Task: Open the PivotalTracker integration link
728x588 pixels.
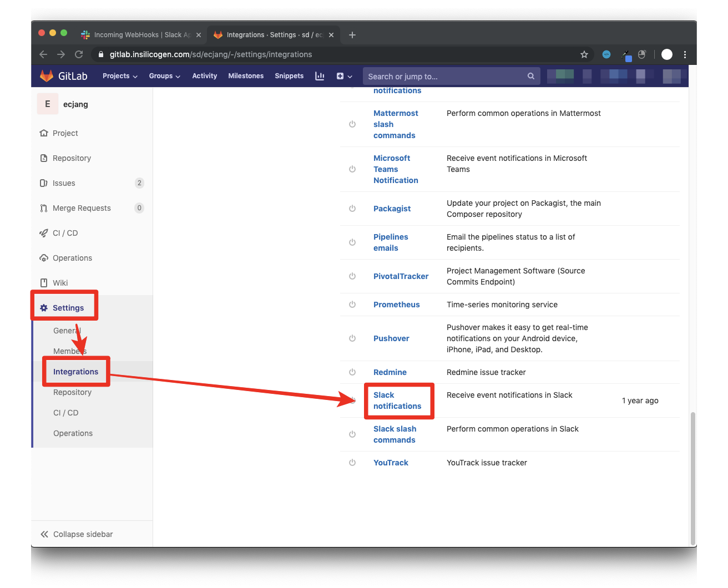Action: point(401,276)
